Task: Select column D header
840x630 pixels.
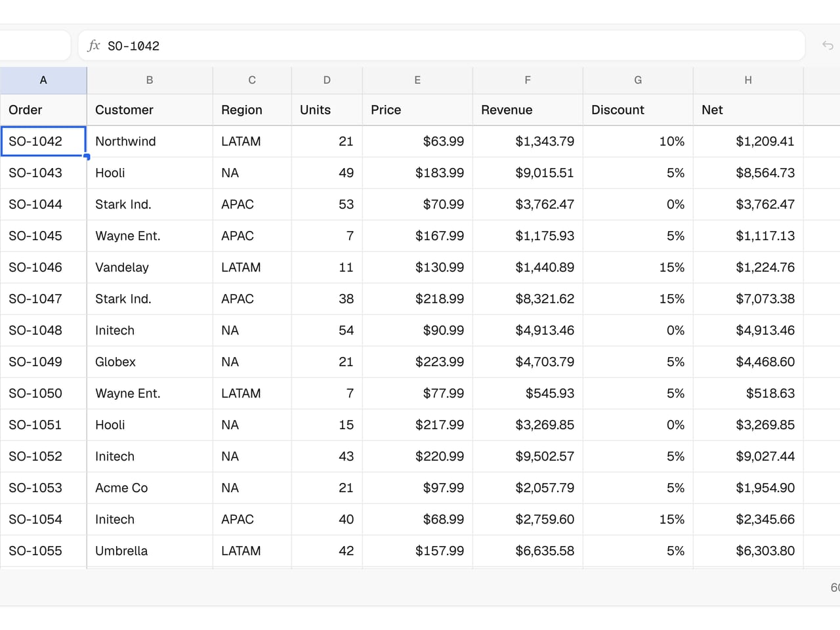Action: (x=327, y=80)
